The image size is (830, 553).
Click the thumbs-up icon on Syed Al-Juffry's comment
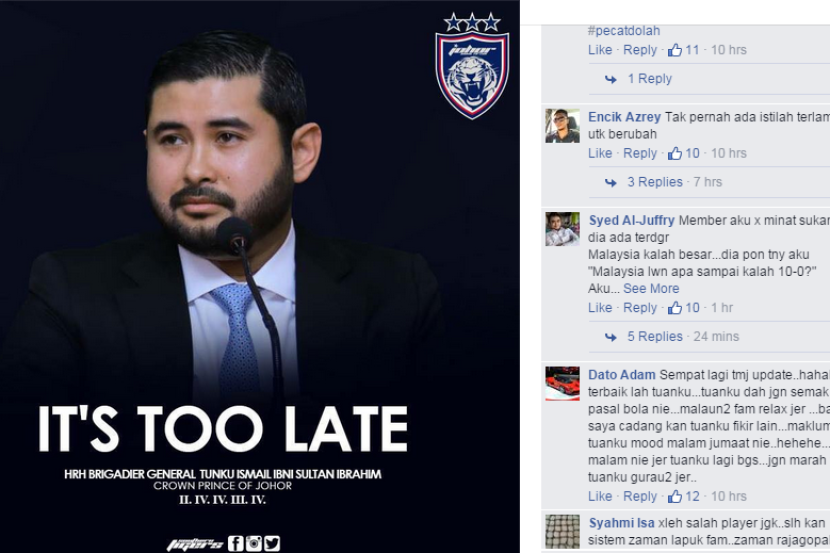[674, 307]
